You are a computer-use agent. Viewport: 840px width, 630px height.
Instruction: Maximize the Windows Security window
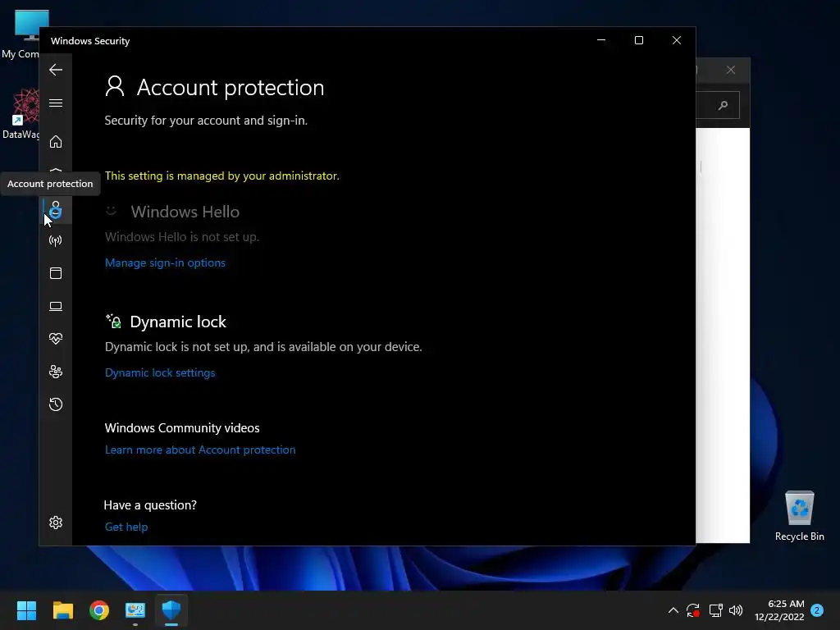(638, 40)
